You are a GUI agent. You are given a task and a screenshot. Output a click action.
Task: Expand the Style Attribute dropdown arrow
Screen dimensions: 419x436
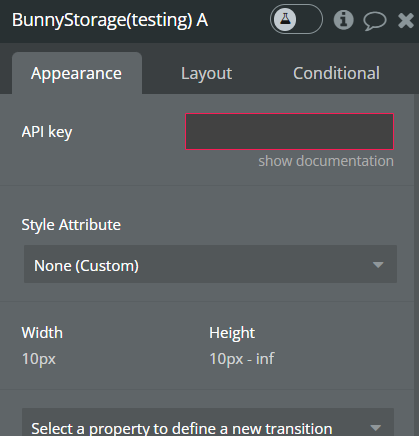[378, 265]
